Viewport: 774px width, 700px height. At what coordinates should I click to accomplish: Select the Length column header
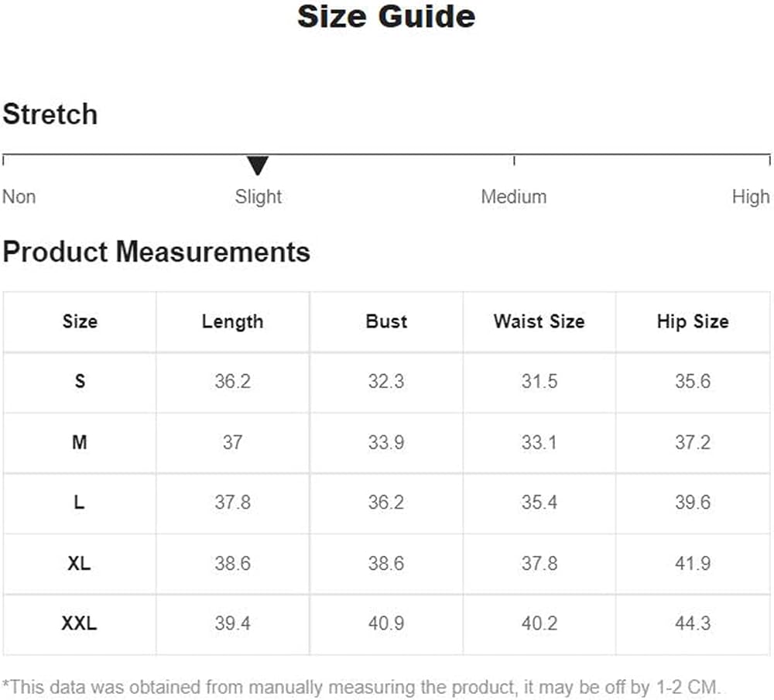click(232, 321)
